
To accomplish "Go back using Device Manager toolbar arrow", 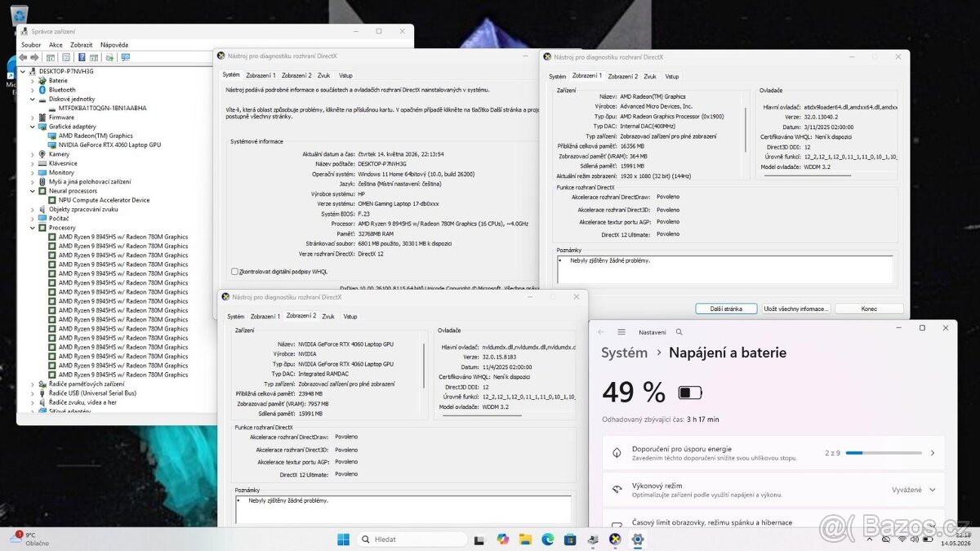I will [x=23, y=58].
